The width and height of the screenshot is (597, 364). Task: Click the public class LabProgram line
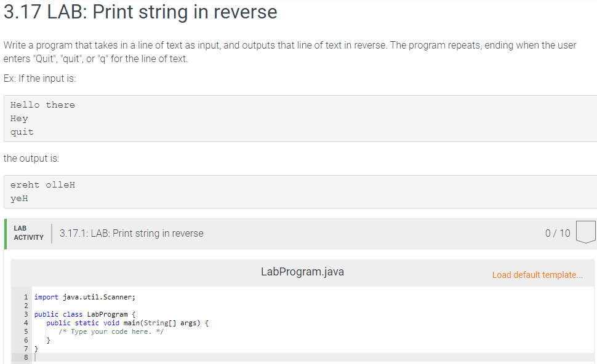pyautogui.click(x=84, y=314)
